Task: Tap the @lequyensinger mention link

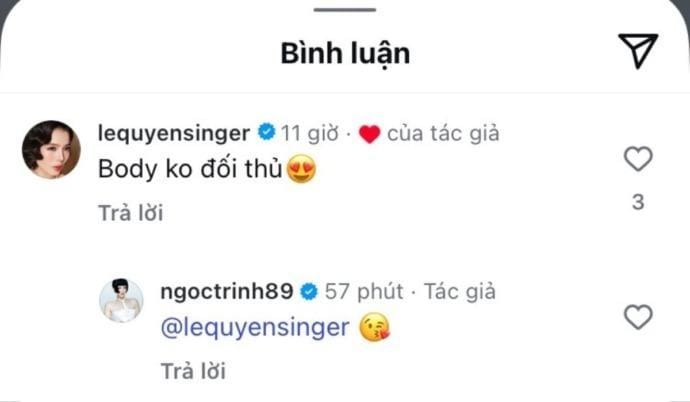Action: pyautogui.click(x=254, y=327)
